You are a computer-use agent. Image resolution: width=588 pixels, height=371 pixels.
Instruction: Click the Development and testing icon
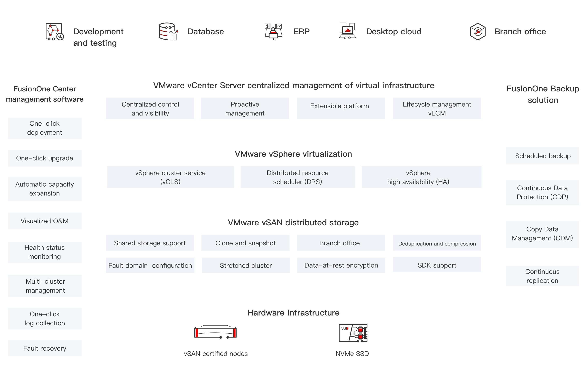tap(55, 32)
